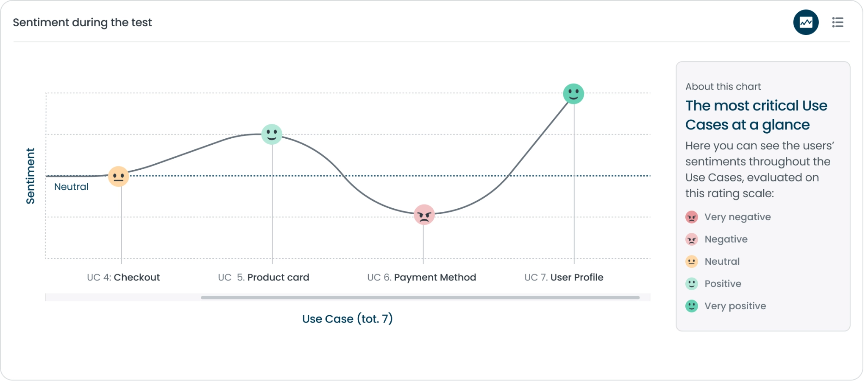Select the positive emoji above Product card
This screenshot has height=381, width=868.
point(272,134)
